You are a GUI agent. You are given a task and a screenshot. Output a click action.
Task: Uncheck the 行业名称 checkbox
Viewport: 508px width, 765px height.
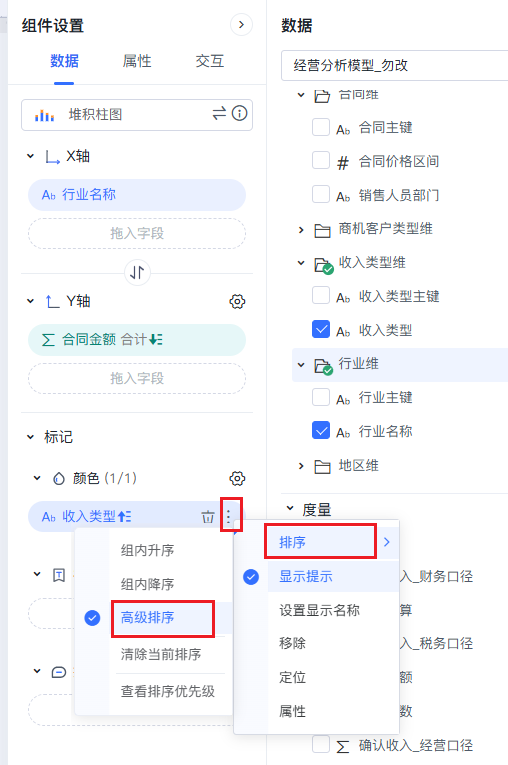click(x=321, y=430)
